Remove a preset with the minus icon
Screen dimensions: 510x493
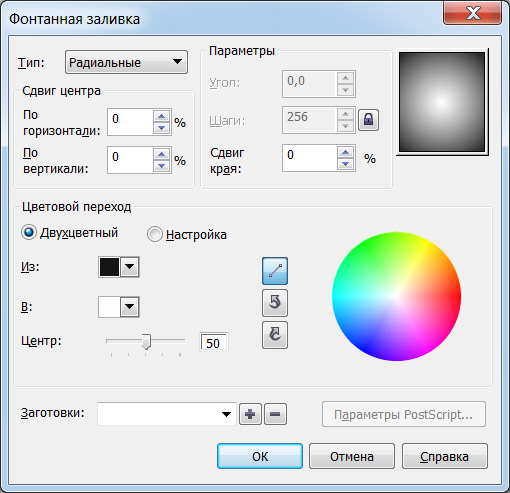[275, 414]
